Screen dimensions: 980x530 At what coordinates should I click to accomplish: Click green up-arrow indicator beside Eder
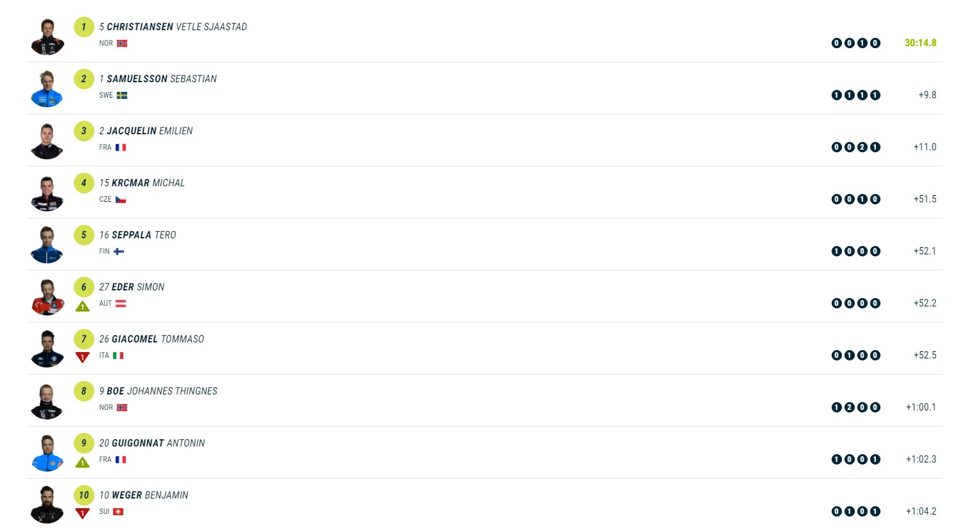[x=82, y=306]
